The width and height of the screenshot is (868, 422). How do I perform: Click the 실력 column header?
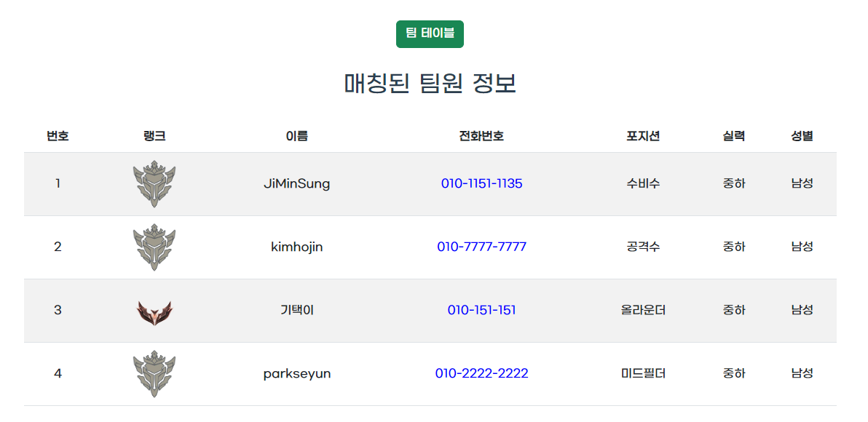point(733,136)
